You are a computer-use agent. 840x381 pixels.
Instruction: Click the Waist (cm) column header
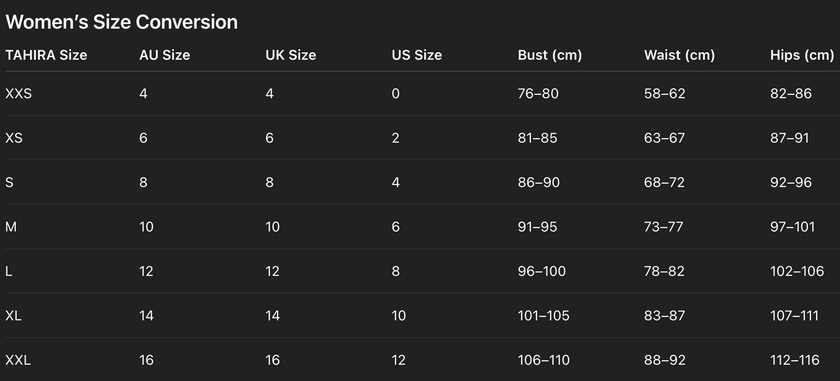pyautogui.click(x=679, y=55)
